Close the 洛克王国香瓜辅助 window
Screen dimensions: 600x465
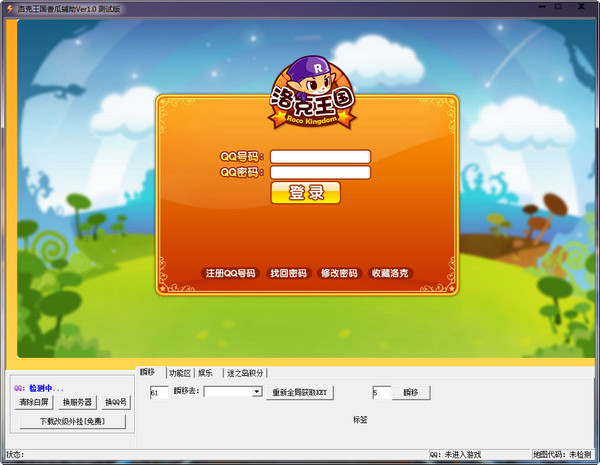pyautogui.click(x=581, y=7)
